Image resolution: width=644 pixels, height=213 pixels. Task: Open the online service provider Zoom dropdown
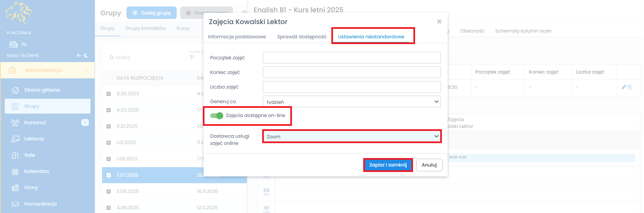click(x=351, y=137)
